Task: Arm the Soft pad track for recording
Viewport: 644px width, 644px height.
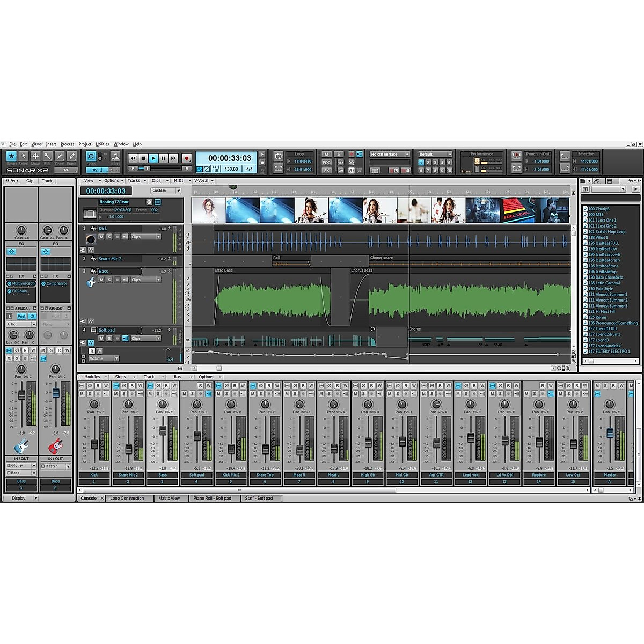Action: coord(118,339)
